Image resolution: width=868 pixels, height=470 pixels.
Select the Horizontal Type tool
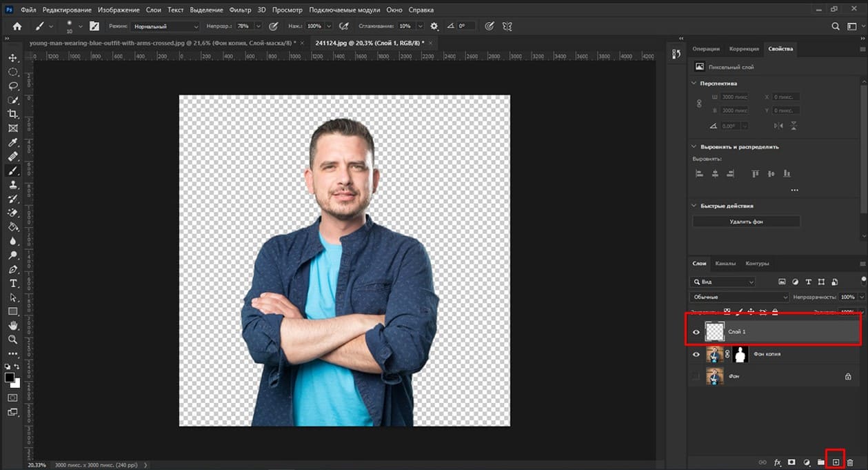click(13, 283)
